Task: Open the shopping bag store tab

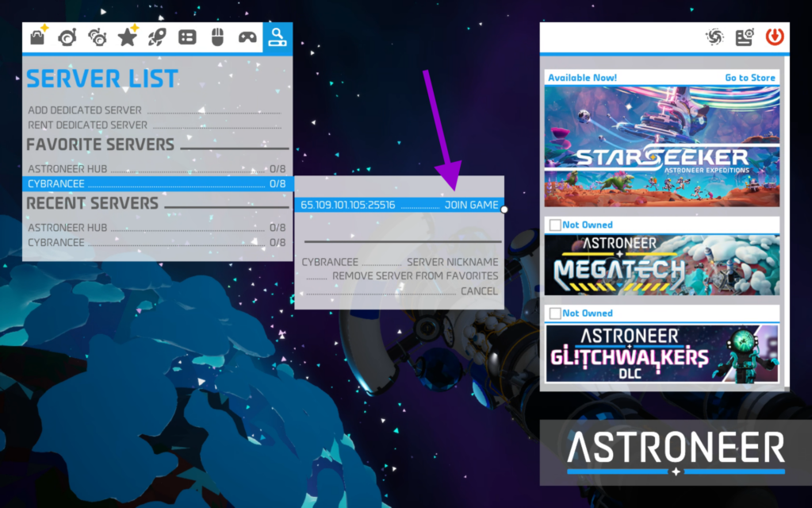Action: (x=37, y=37)
